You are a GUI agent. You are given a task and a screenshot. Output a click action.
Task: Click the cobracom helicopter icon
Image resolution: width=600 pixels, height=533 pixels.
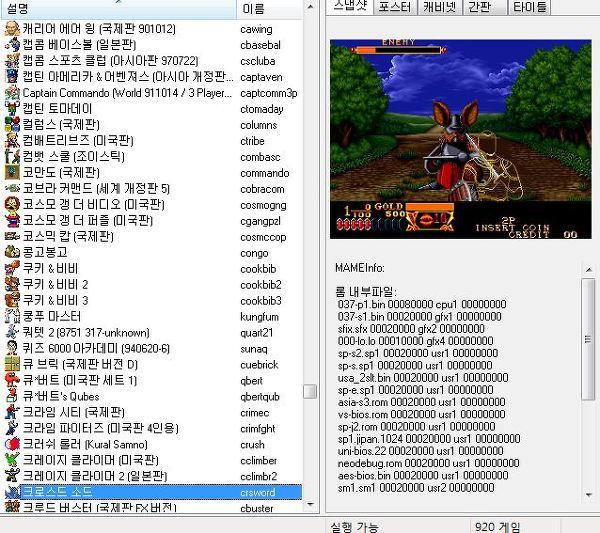tap(12, 189)
